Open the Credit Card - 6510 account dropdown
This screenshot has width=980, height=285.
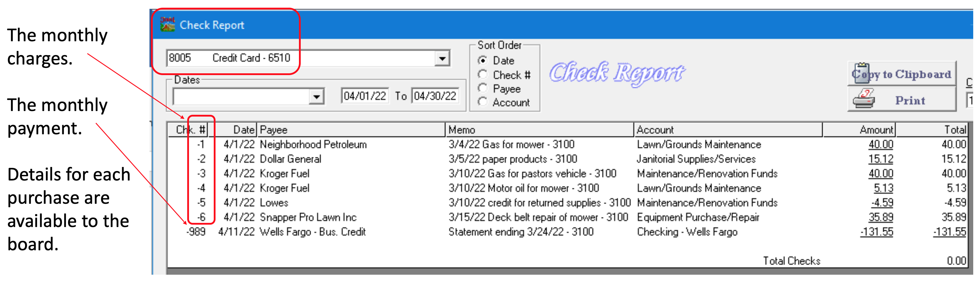tap(442, 59)
